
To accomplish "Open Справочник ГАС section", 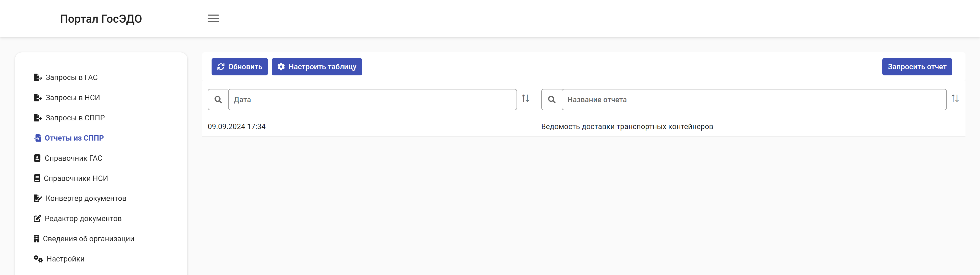I will coord(73,158).
